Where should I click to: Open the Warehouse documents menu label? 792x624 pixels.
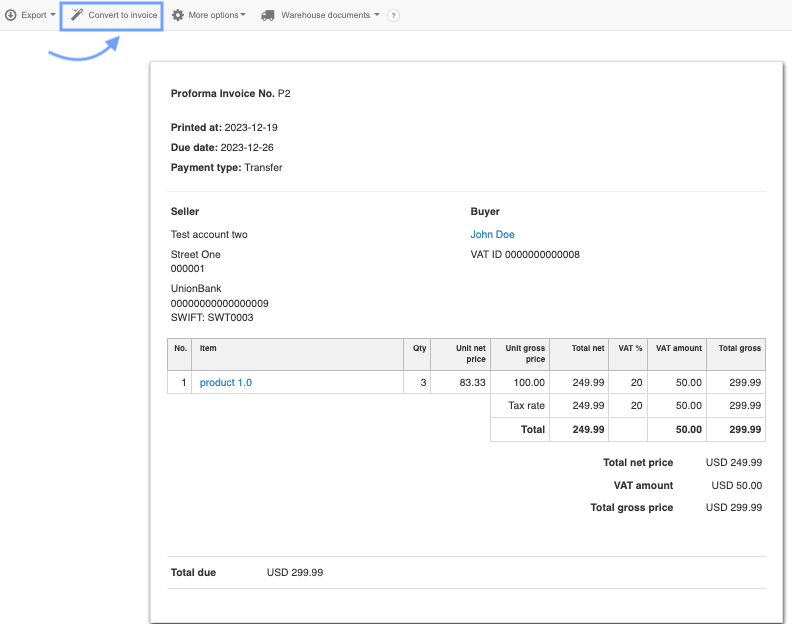pyautogui.click(x=326, y=15)
